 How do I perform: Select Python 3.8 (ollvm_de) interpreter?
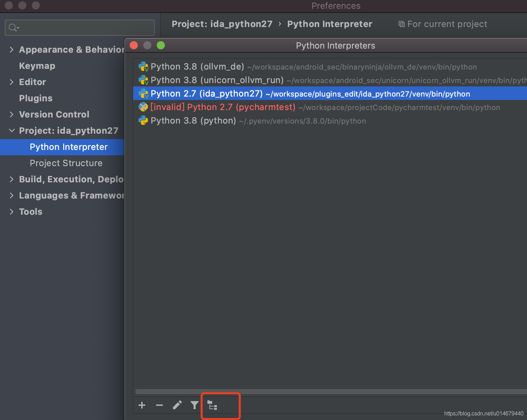[x=330, y=67]
